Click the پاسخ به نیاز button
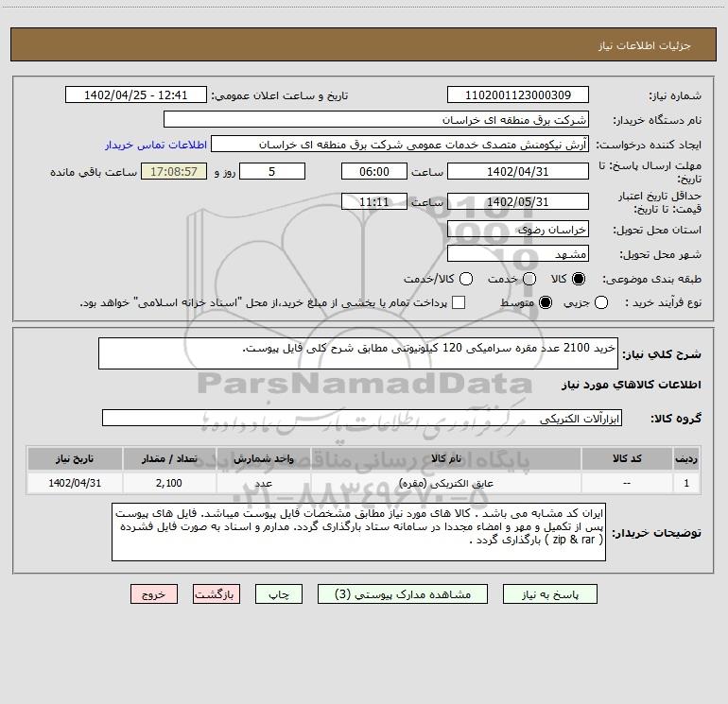Viewport: 728px width, 704px height. click(550, 594)
